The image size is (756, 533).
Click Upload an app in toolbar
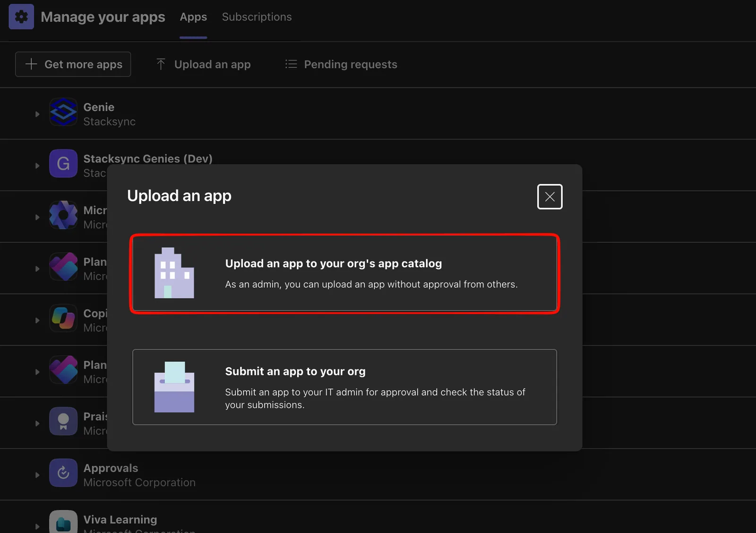(x=203, y=64)
